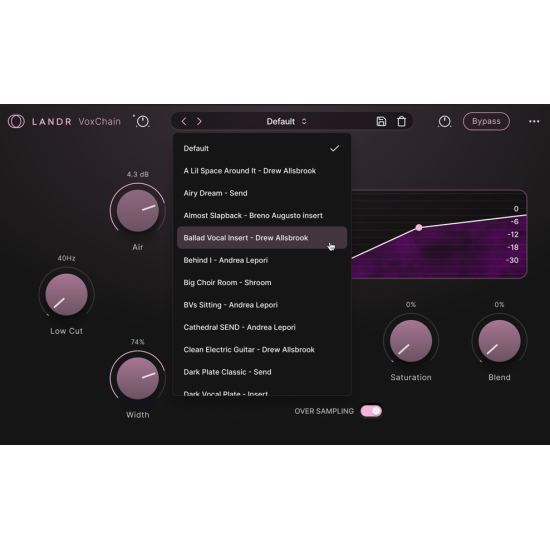Click the Air knob
Image resolution: width=550 pixels, height=550 pixels.
138,211
